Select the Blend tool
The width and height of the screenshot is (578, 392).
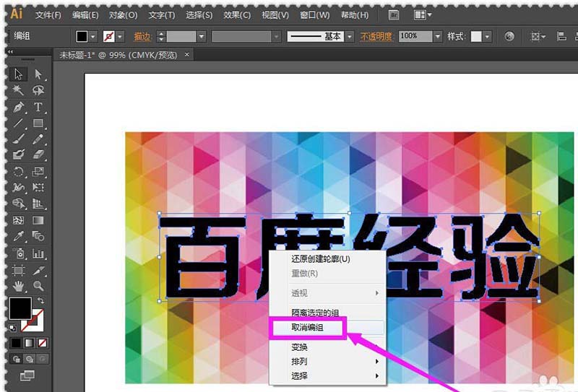point(38,236)
